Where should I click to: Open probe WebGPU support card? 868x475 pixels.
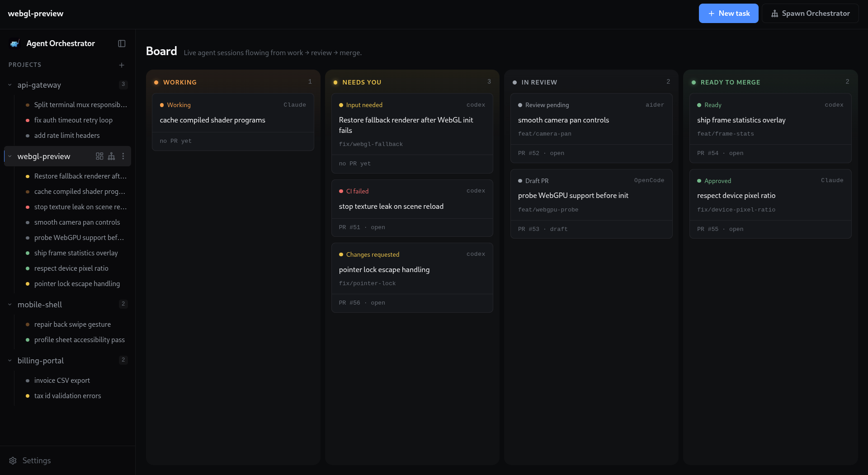point(591,204)
